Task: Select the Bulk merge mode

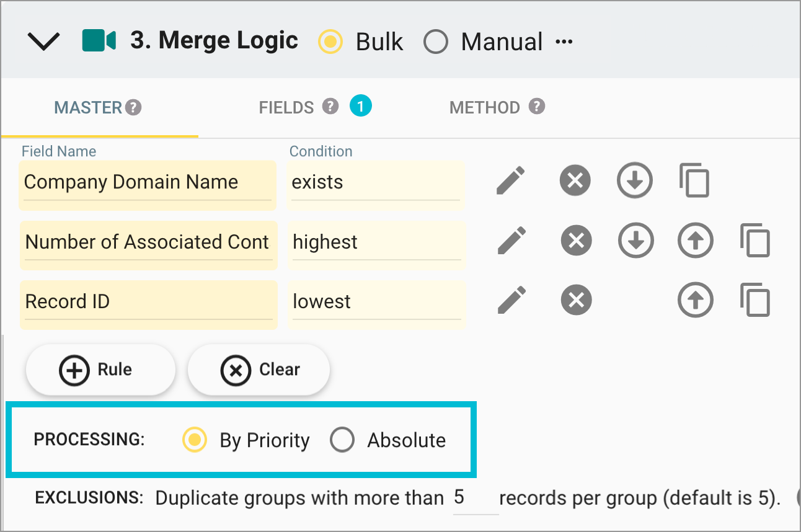Action: [330, 41]
